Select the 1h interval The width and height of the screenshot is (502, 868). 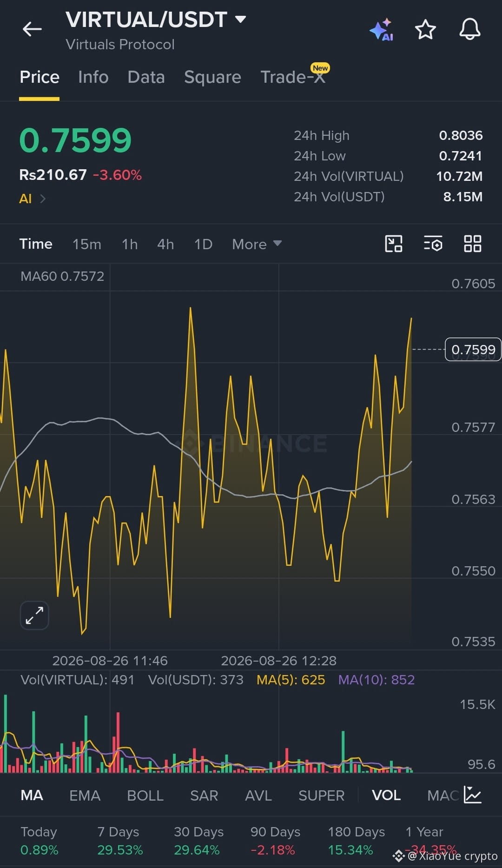point(130,244)
